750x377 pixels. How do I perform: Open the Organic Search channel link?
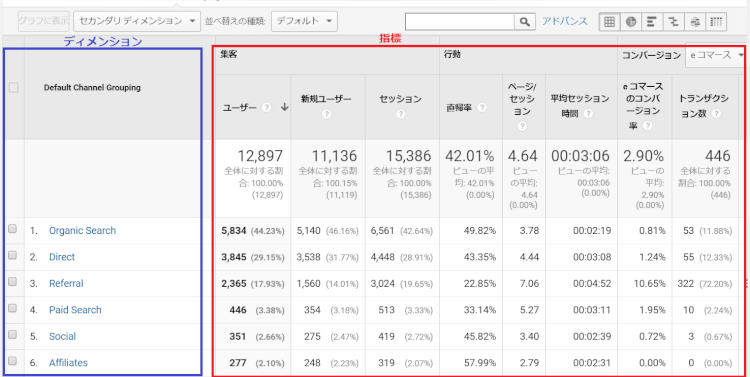click(x=82, y=231)
